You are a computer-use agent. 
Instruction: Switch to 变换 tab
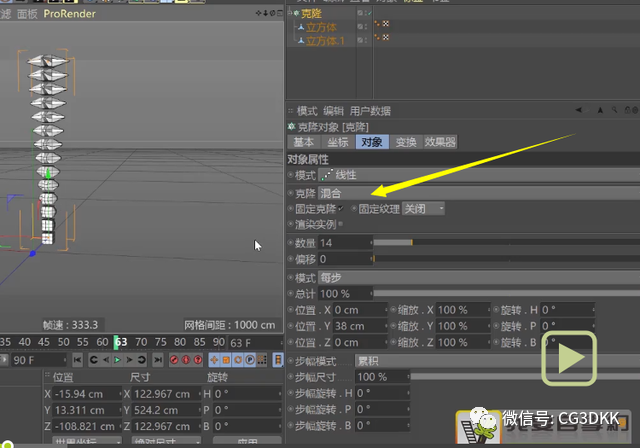point(406,142)
